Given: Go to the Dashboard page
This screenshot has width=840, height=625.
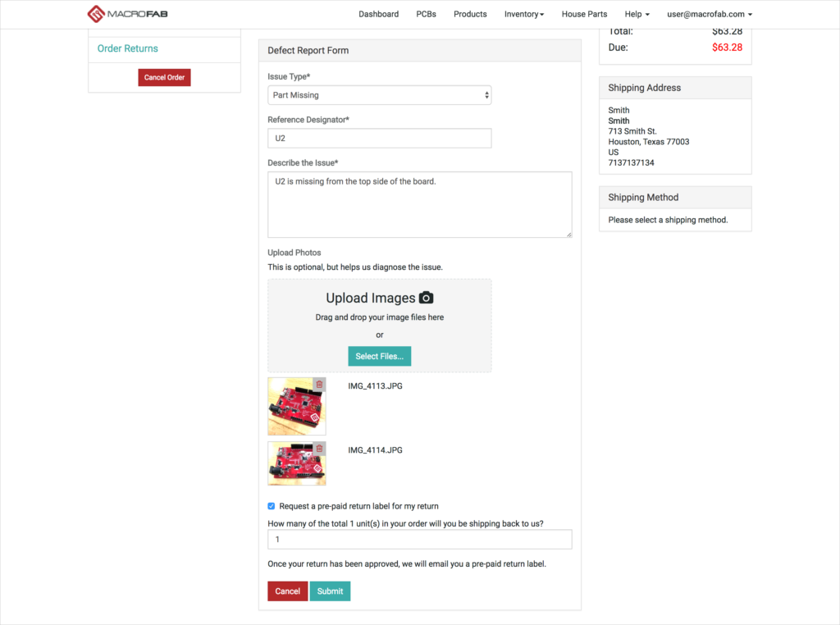Looking at the screenshot, I should [378, 14].
